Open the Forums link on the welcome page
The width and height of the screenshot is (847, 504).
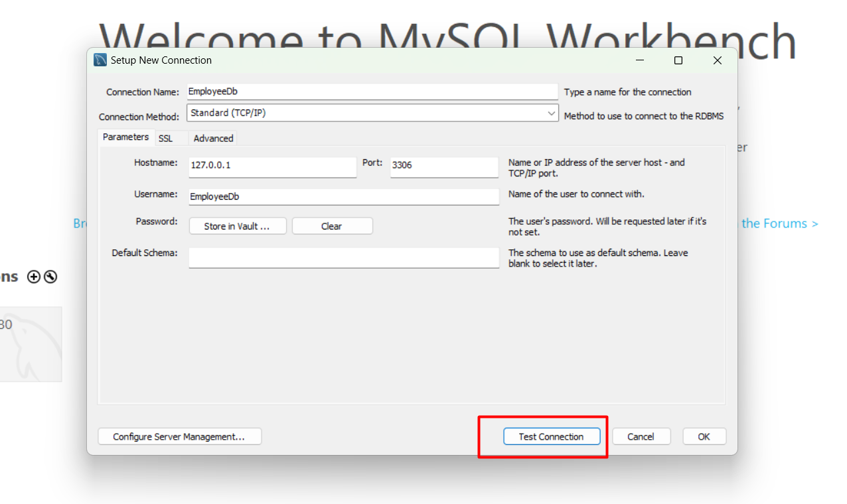[x=780, y=223]
